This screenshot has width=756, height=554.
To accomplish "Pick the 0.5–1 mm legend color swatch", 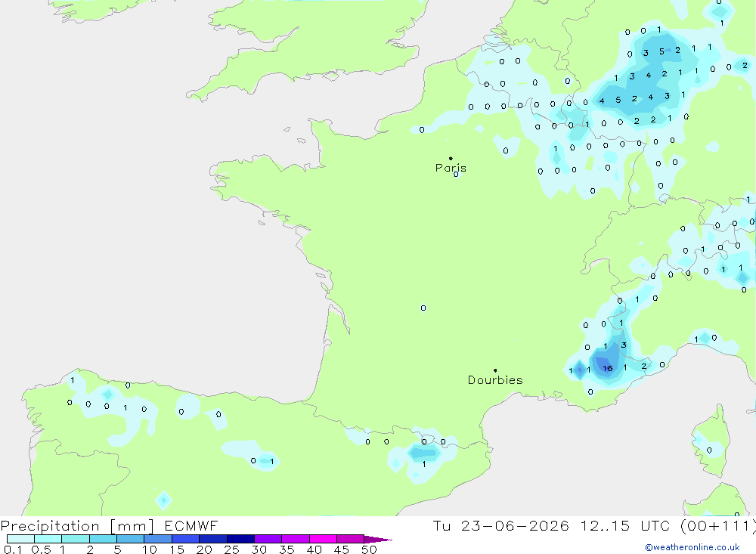I will (48, 539).
